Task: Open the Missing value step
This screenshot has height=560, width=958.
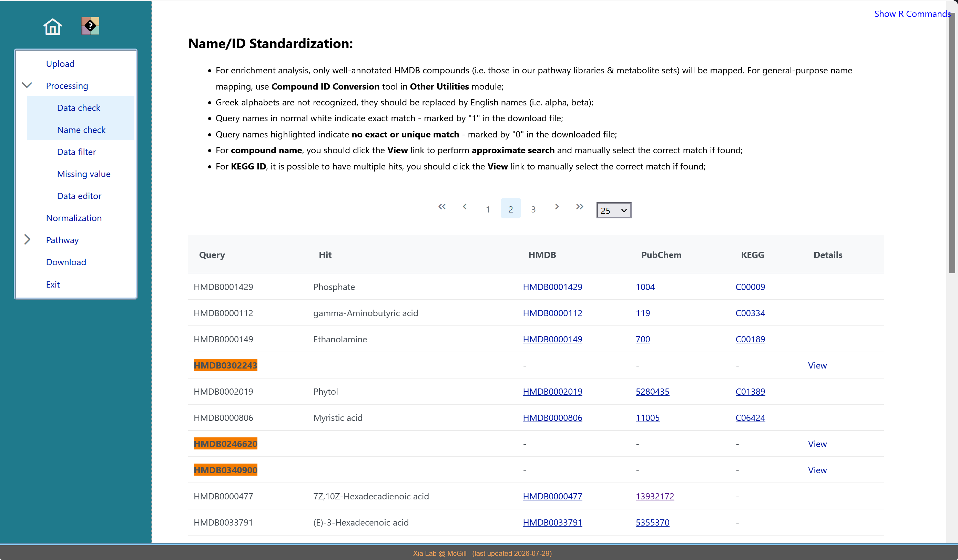Action: 84,174
